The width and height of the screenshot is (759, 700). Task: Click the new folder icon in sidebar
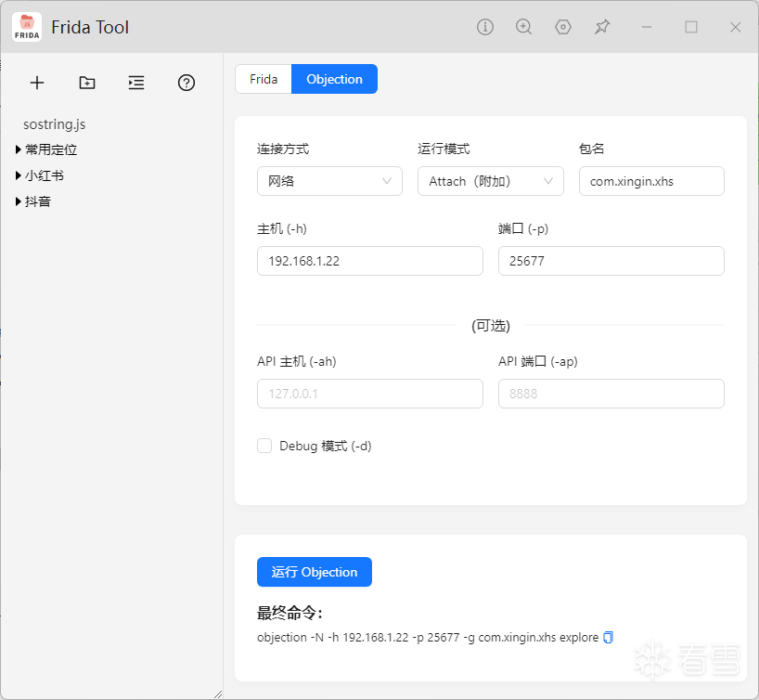[x=87, y=83]
